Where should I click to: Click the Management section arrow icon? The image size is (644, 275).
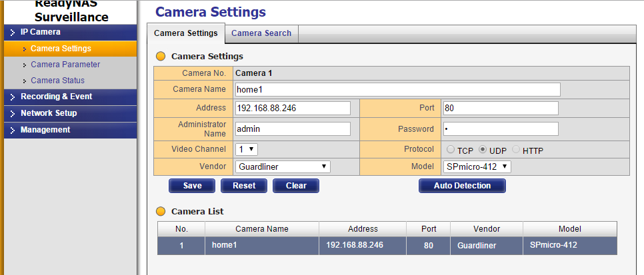pyautogui.click(x=13, y=130)
